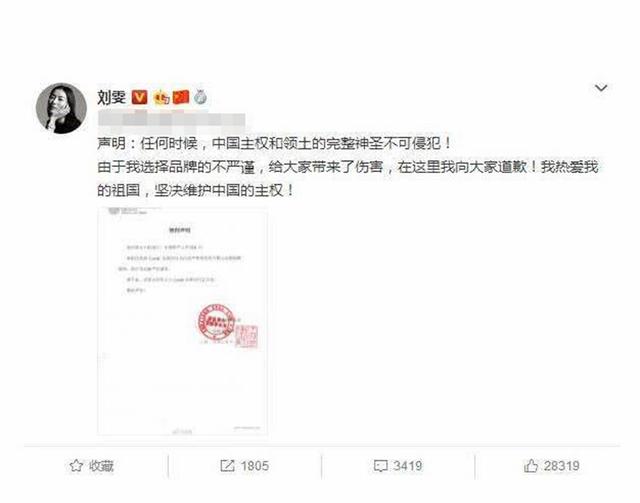The width and height of the screenshot is (640, 503).
Task: Open the 刘雯 username profile link
Action: coord(111,97)
